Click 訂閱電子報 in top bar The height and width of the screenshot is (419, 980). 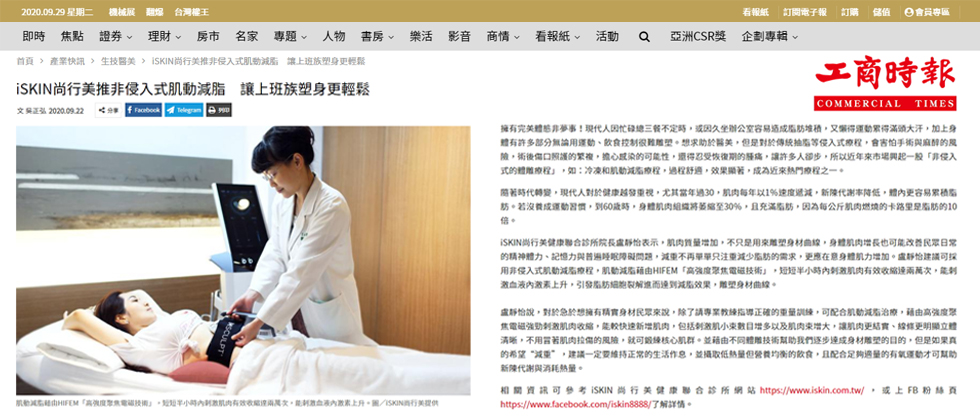click(x=805, y=12)
